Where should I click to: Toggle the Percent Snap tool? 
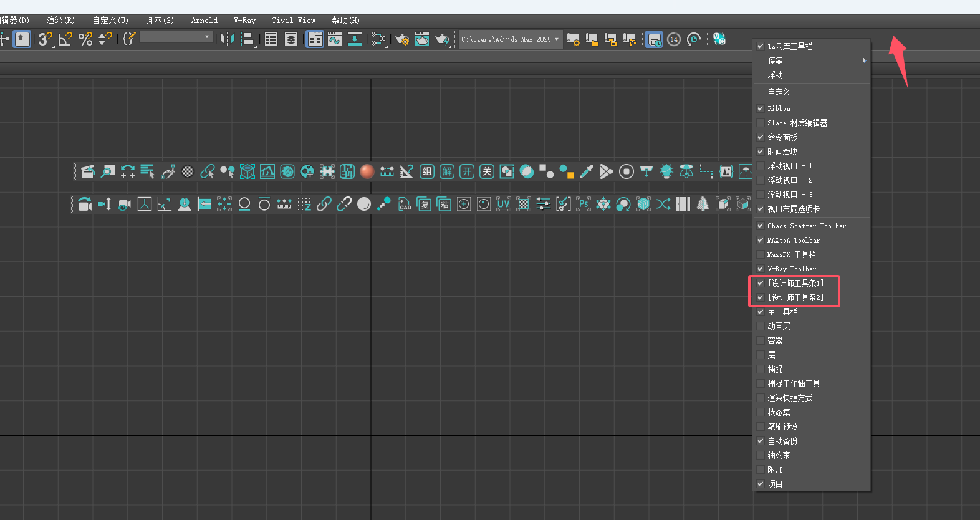85,39
